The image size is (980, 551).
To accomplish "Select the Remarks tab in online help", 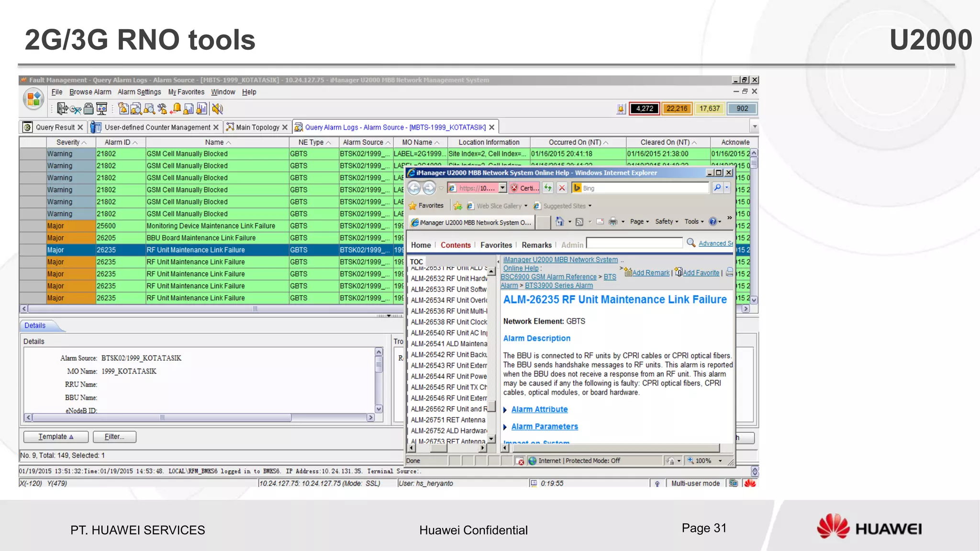I will point(536,245).
